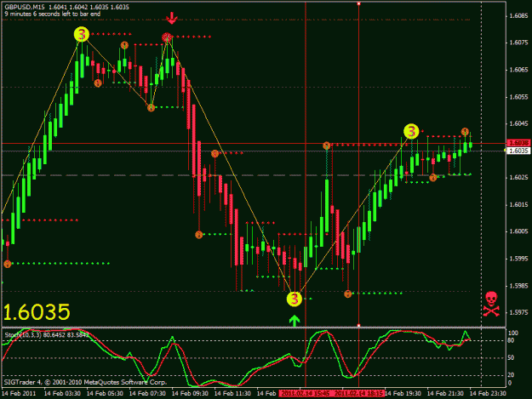
Task: Click the '14 Feb 21:30' time axis label
Action: click(445, 393)
